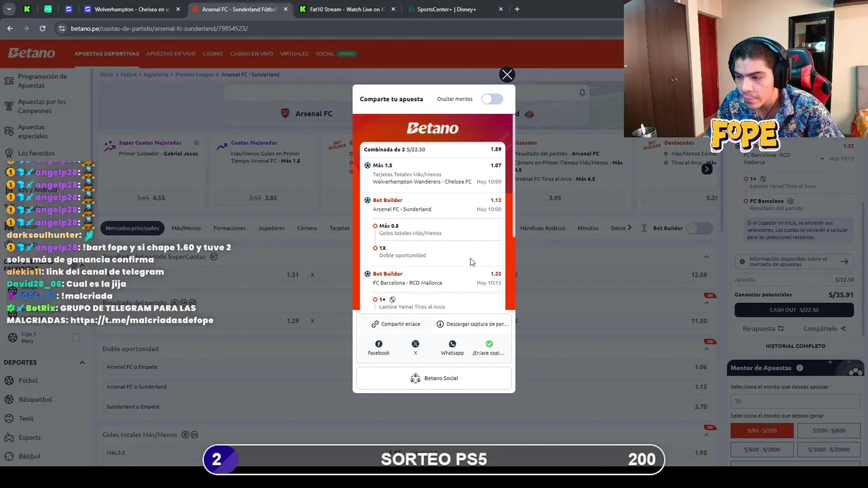
Task: Click the notification bell icon
Action: (582, 93)
